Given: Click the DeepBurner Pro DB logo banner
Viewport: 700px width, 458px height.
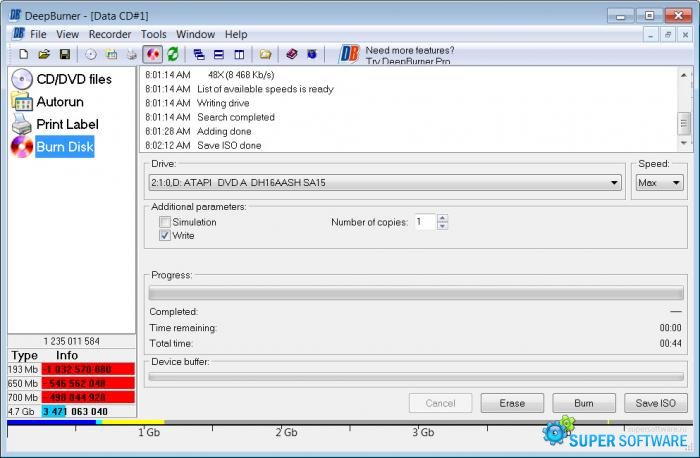Looking at the screenshot, I should pos(349,54).
